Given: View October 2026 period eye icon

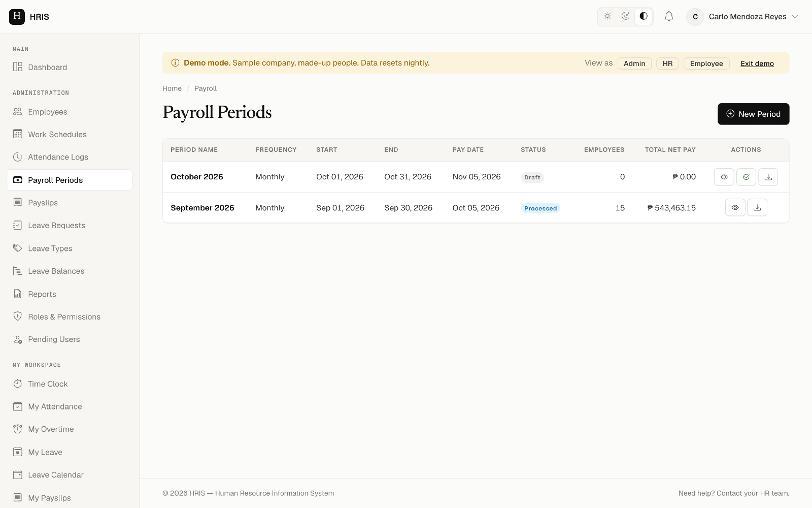Looking at the screenshot, I should click(x=724, y=177).
